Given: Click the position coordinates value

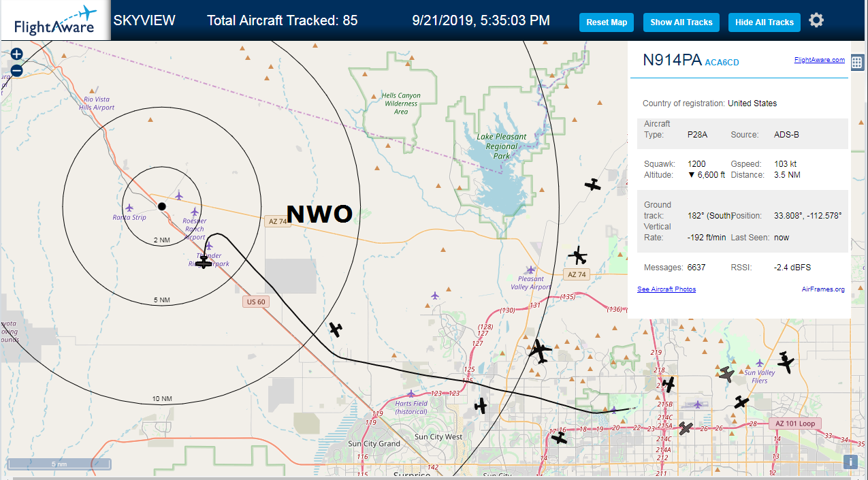Looking at the screenshot, I should 808,216.
